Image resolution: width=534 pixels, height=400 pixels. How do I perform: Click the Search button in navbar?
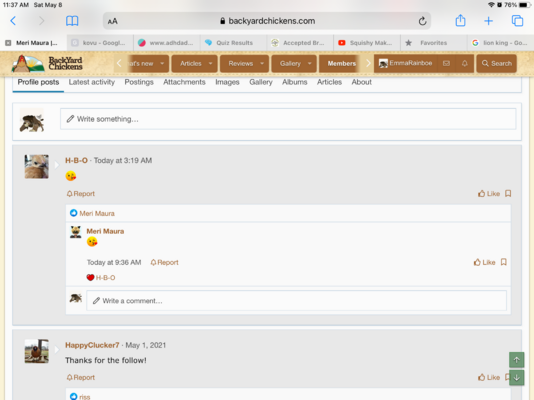pos(497,63)
